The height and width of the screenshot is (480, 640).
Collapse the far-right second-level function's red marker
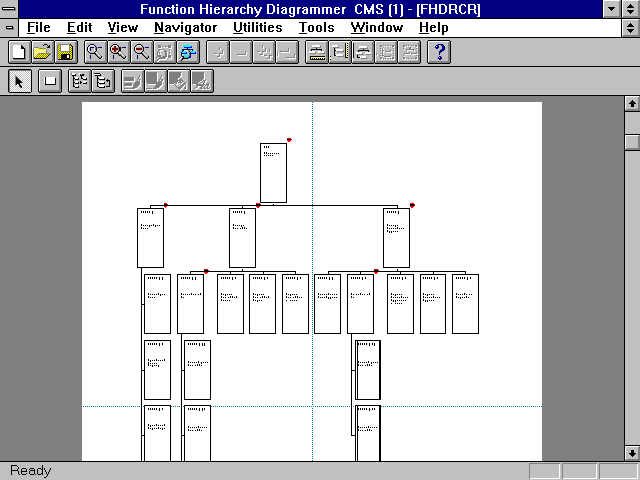coord(412,205)
